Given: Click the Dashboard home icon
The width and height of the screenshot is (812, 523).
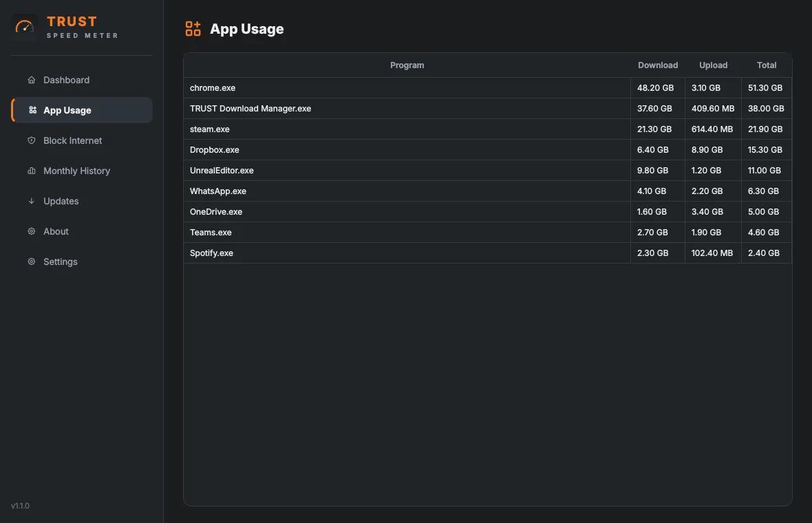Looking at the screenshot, I should 32,80.
